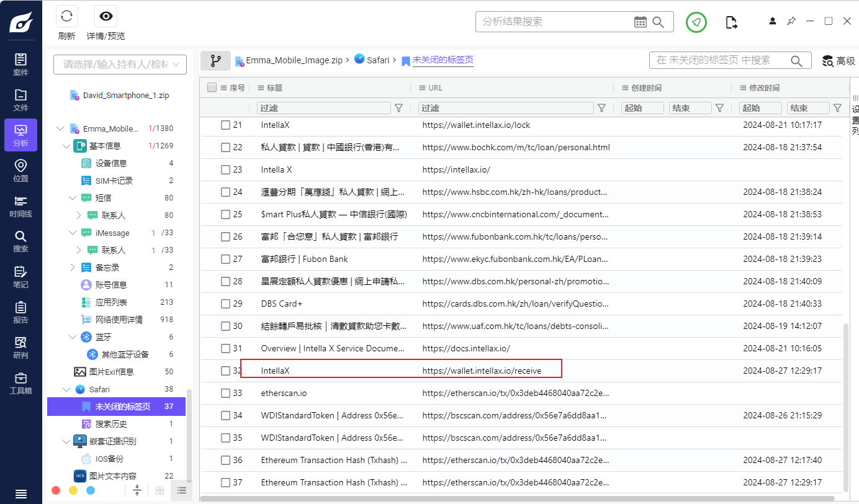Click the branch tree view button

click(x=215, y=61)
